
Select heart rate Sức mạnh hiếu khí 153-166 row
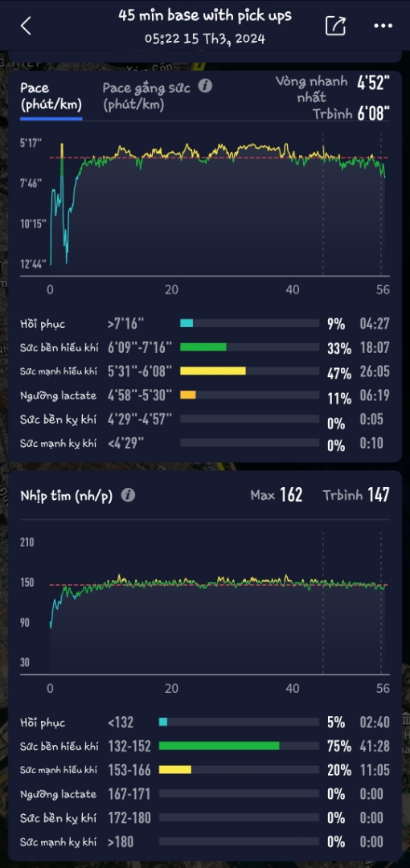click(205, 770)
